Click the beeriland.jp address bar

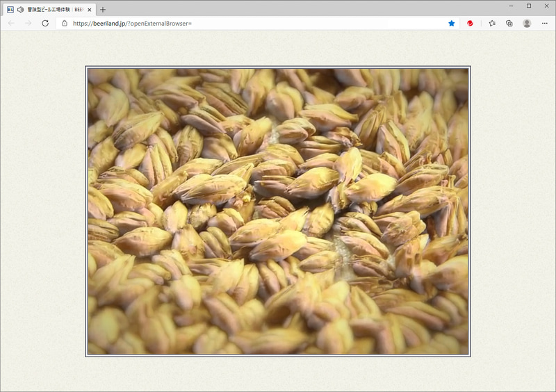click(x=257, y=24)
